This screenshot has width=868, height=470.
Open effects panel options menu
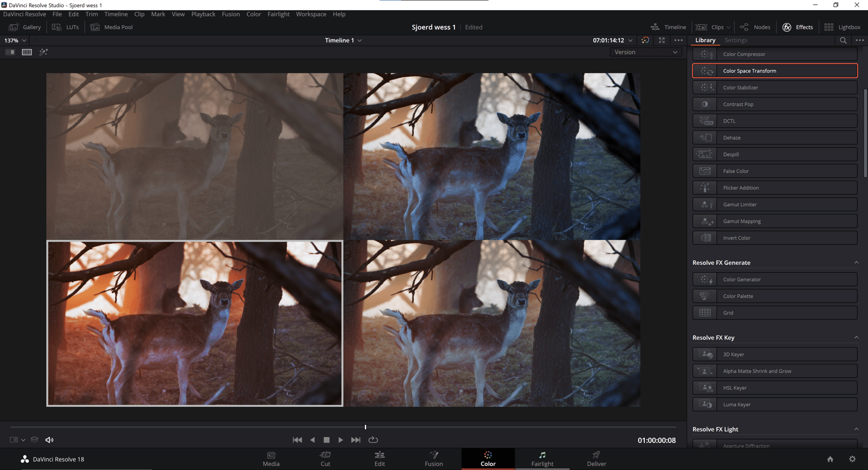[860, 41]
